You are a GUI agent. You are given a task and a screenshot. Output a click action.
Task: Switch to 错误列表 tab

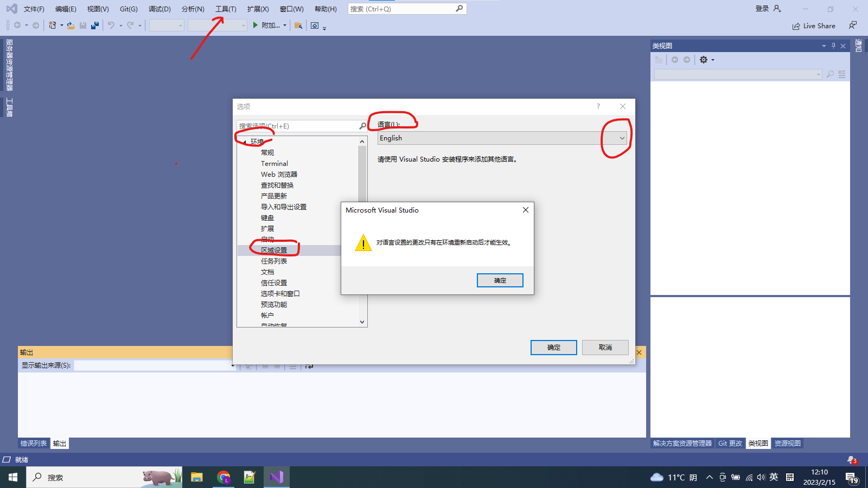coord(34,444)
